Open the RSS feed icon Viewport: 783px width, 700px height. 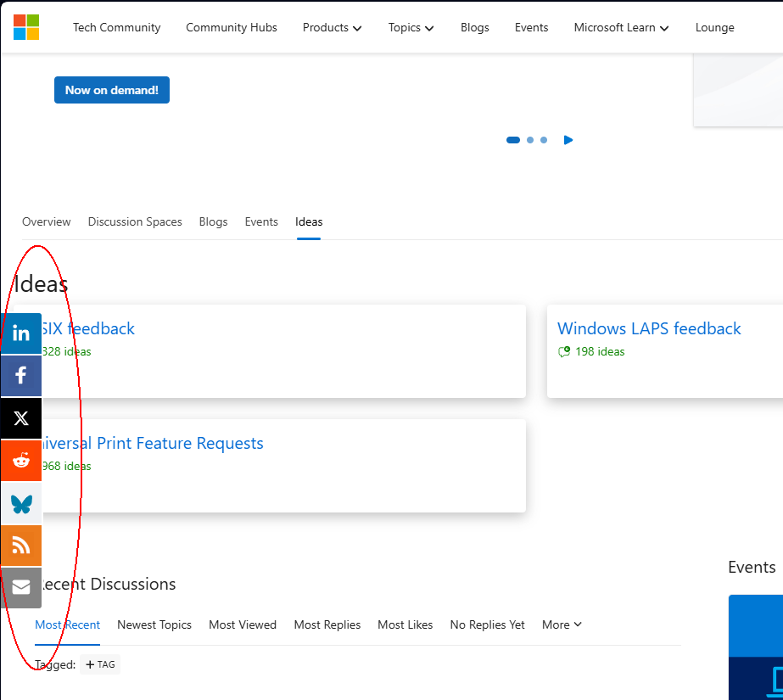click(21, 546)
